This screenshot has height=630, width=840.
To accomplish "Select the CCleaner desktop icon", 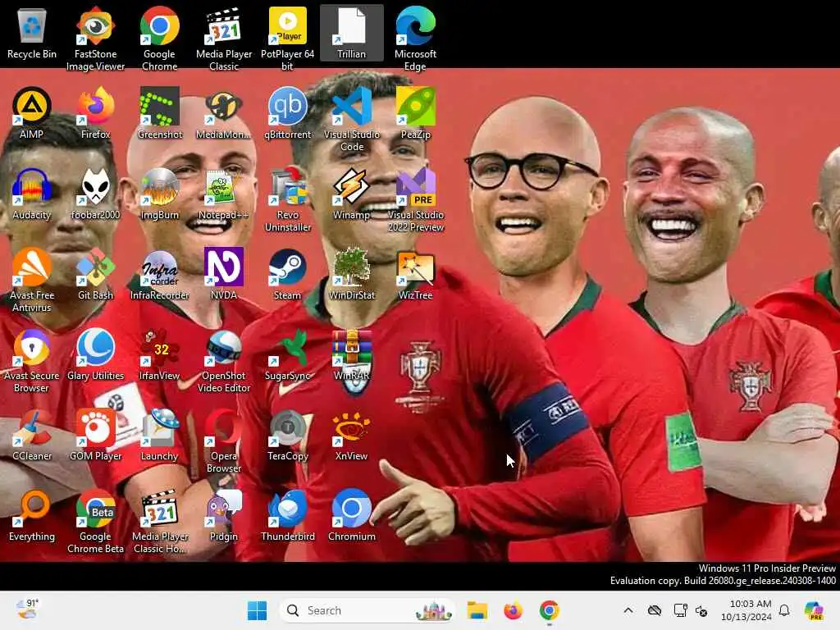I will (32, 435).
